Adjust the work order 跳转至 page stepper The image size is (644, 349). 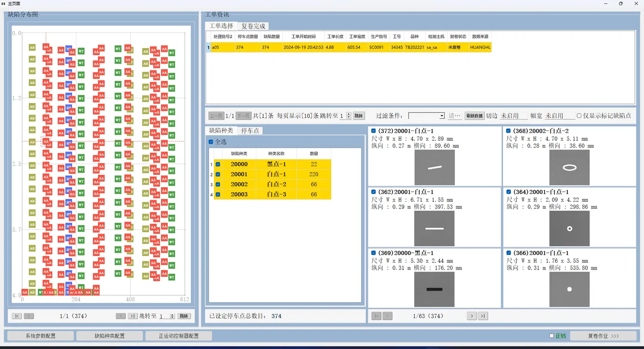click(349, 116)
